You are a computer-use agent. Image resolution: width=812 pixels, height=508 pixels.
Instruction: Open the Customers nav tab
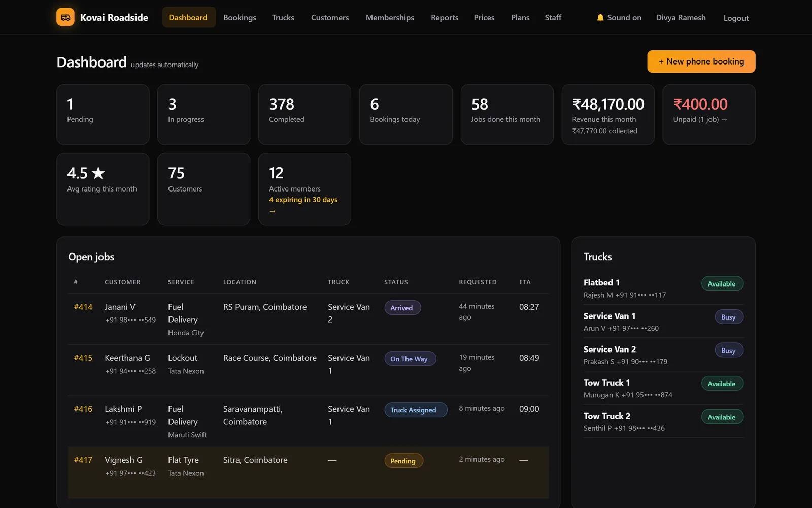click(x=330, y=18)
